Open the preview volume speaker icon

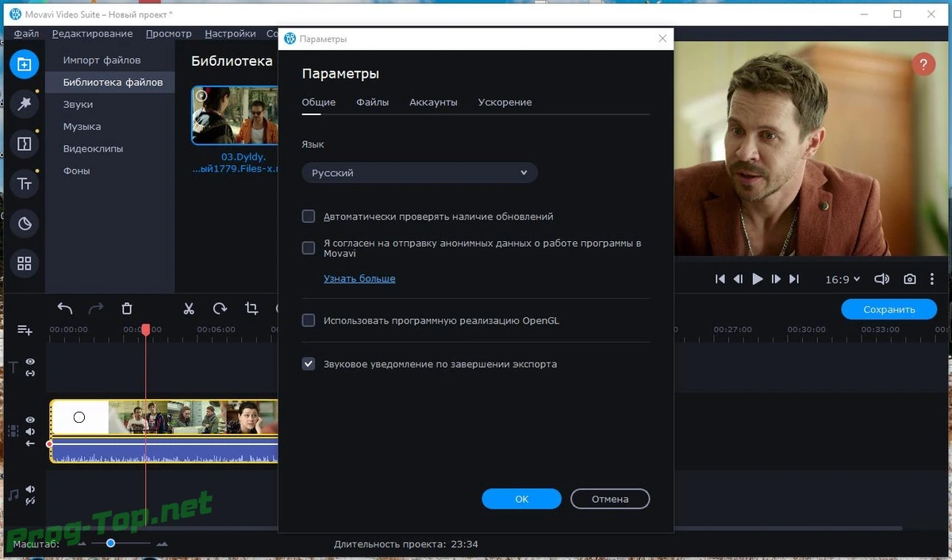[881, 279]
